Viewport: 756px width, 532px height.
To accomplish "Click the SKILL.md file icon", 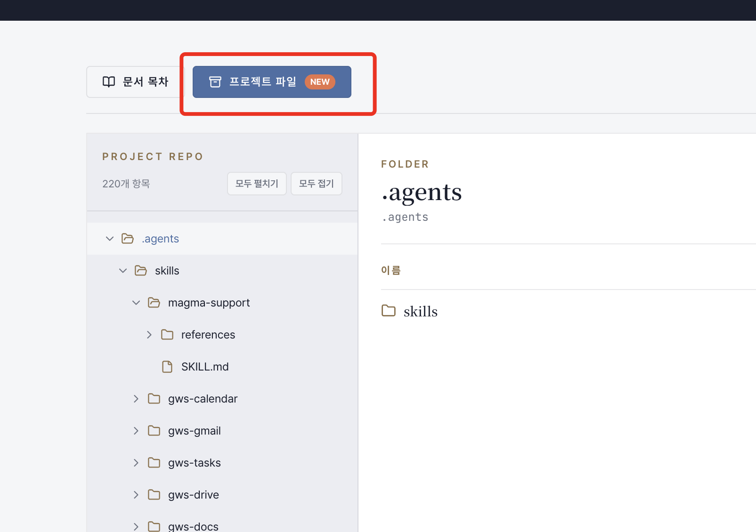I will click(167, 367).
